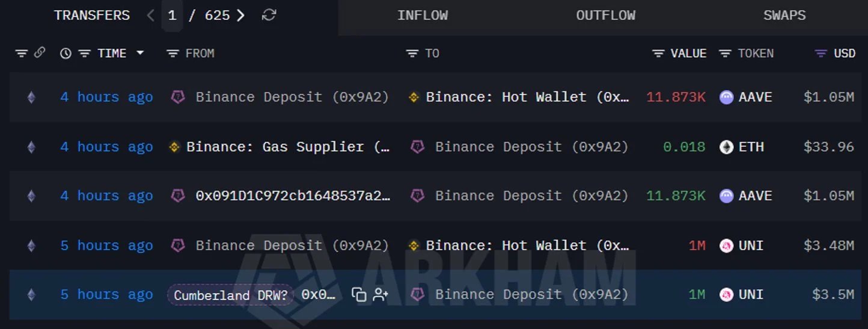Open the TOKEN column filter
Image resolution: width=868 pixels, height=329 pixels.
[726, 54]
